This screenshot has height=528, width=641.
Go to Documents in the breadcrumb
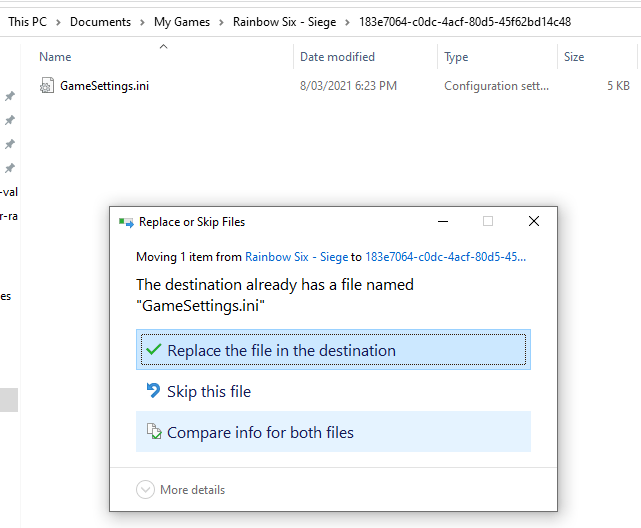tap(100, 22)
